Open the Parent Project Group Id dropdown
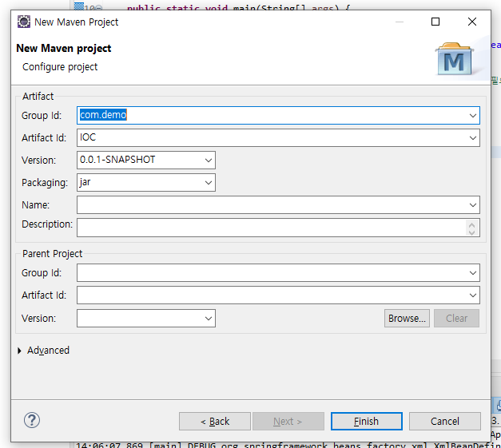This screenshot has height=448, width=501. (x=472, y=273)
